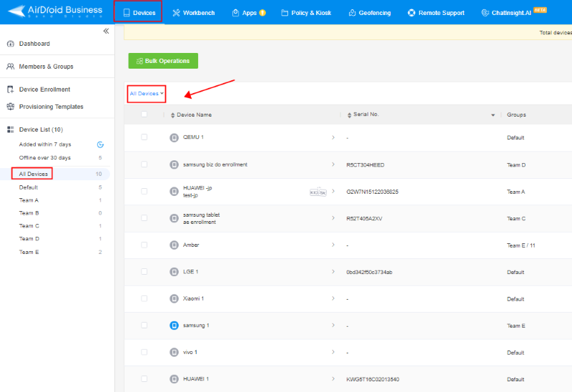Image resolution: width=572 pixels, height=392 pixels.
Task: Open the All Devices dropdown filter
Action: click(x=147, y=94)
